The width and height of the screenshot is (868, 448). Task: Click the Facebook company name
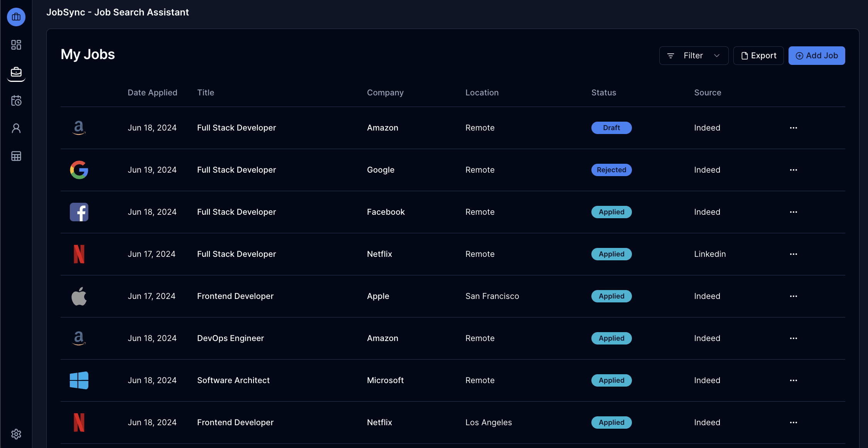click(386, 212)
